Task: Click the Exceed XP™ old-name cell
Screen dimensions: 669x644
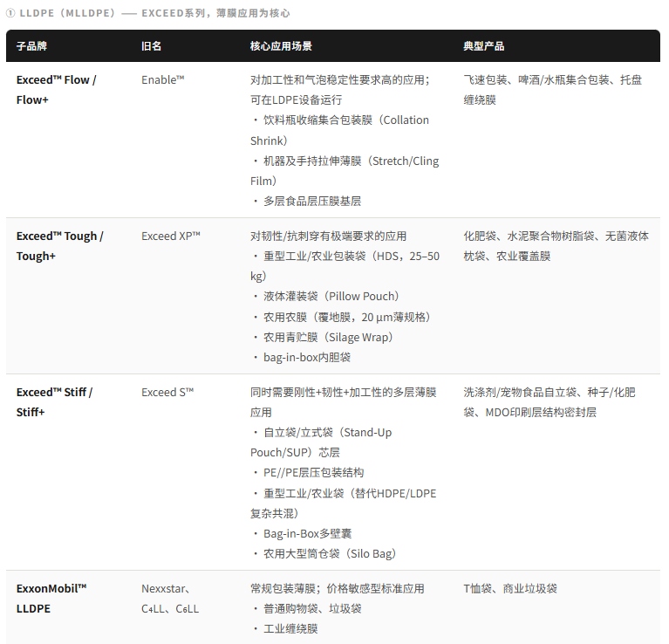Action: pos(171,236)
